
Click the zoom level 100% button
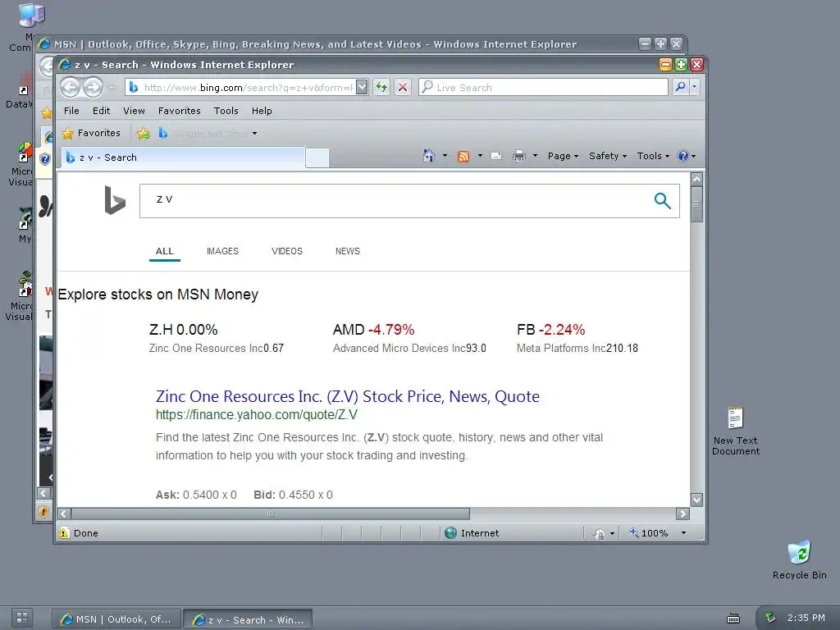(x=649, y=533)
